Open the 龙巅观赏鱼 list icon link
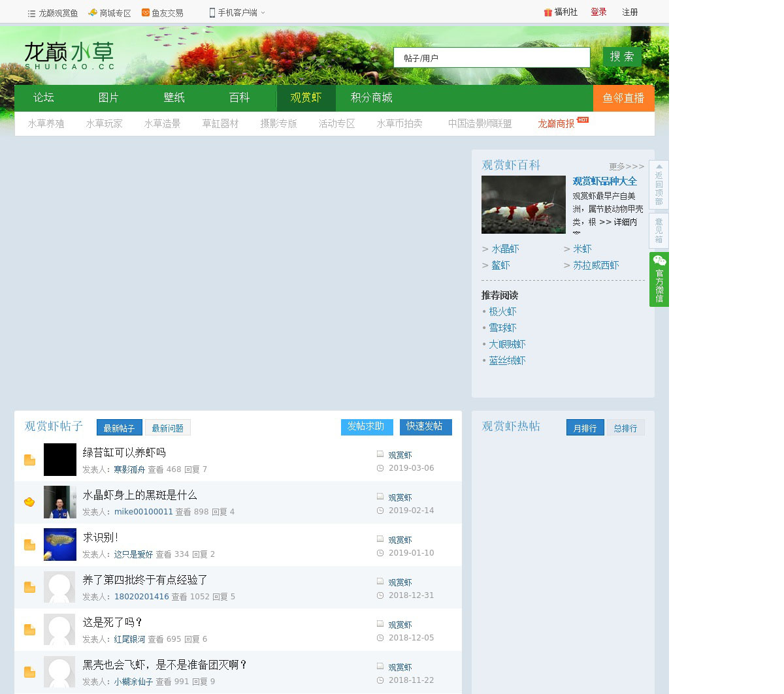 (31, 13)
